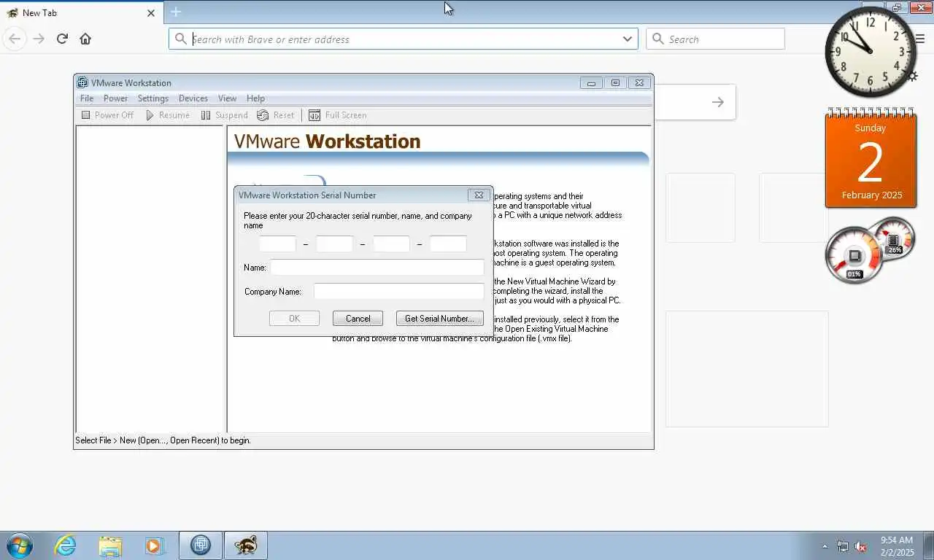Click the Suspend toolbar button

point(225,115)
